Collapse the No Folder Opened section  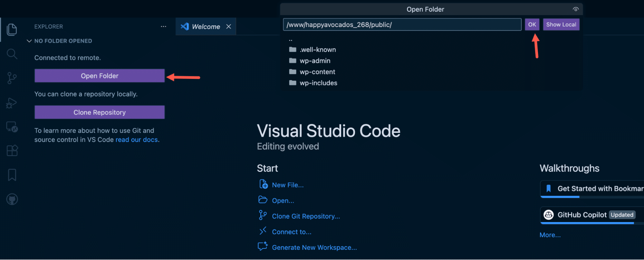click(x=29, y=41)
